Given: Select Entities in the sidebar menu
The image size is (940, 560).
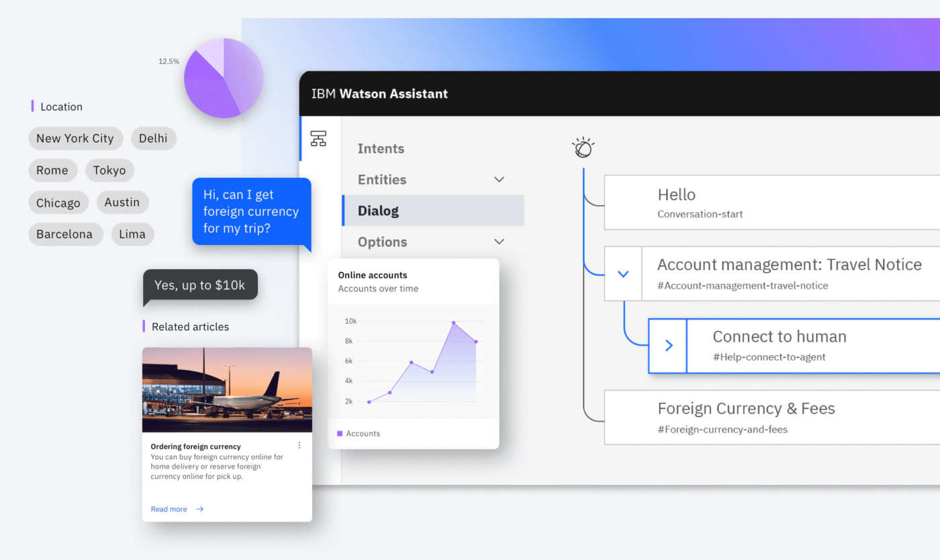Looking at the screenshot, I should pyautogui.click(x=382, y=179).
